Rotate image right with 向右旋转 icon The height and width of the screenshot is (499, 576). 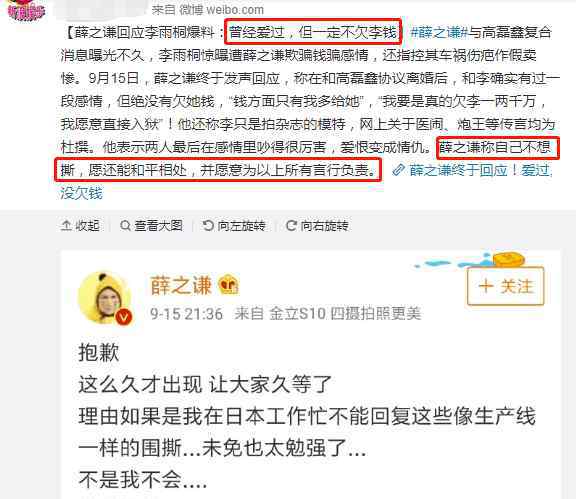click(291, 225)
